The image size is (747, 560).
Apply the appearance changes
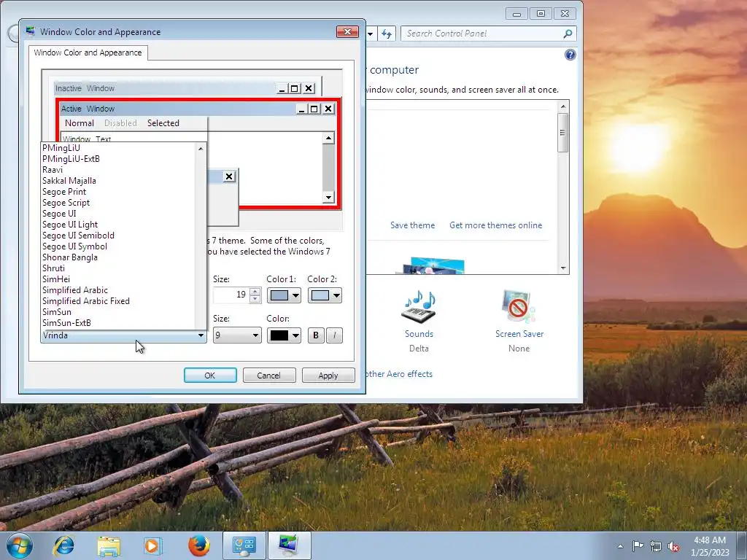click(328, 376)
